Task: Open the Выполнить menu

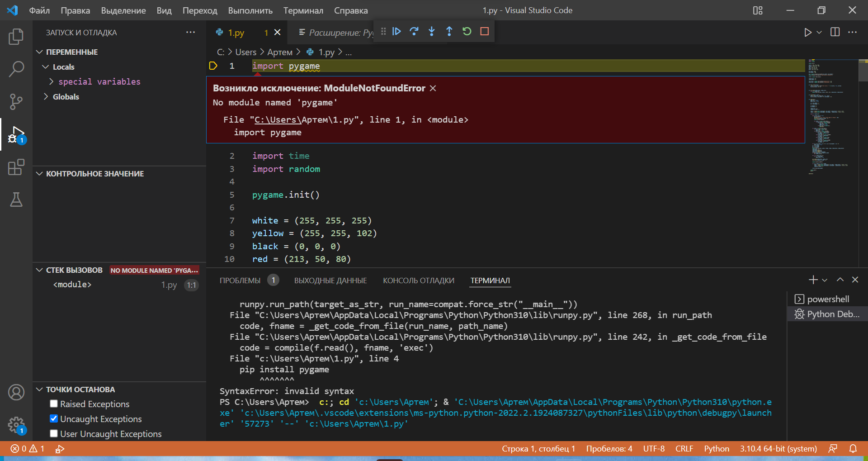Action: tap(250, 10)
